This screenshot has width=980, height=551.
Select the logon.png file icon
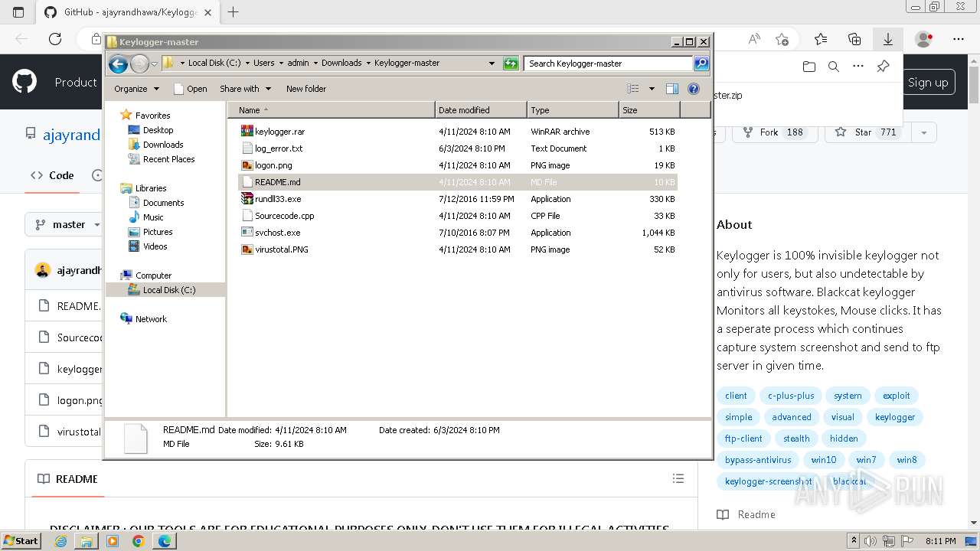click(247, 165)
